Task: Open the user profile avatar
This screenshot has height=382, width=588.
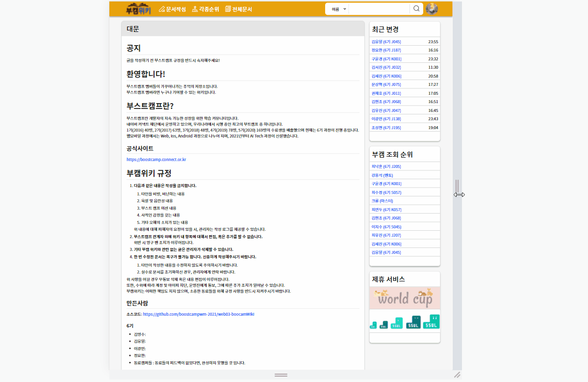Action: (x=432, y=9)
